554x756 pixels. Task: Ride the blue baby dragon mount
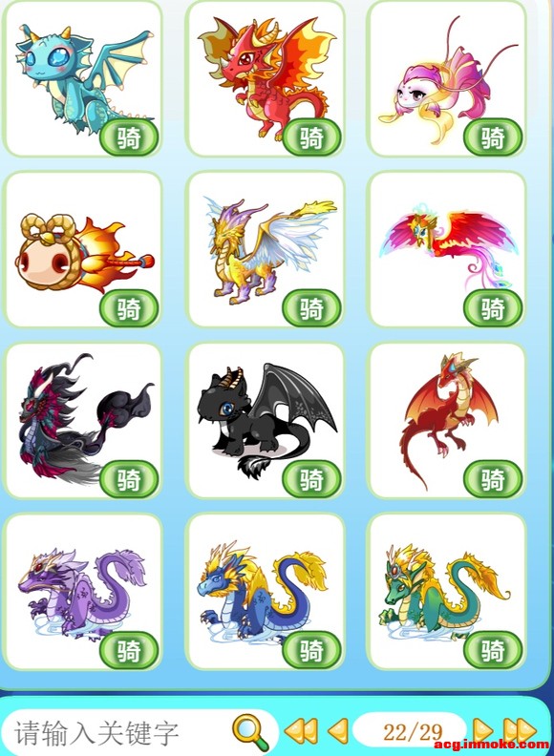click(x=129, y=137)
